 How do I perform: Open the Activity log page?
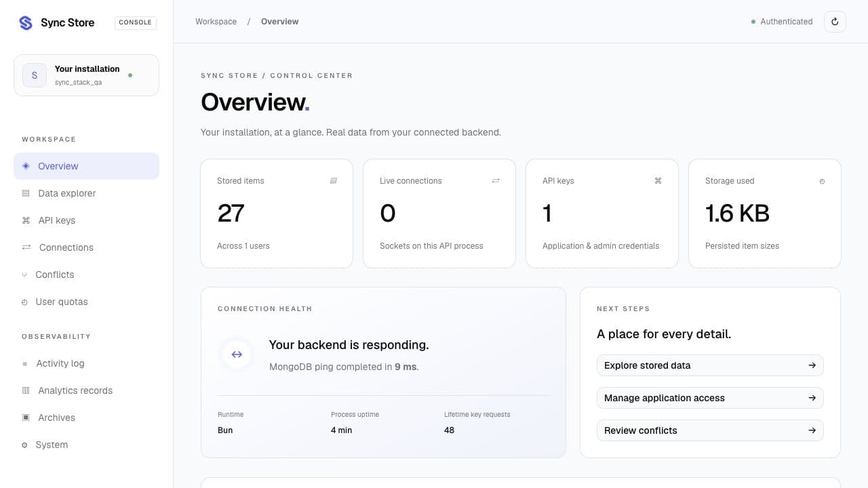pos(86,363)
